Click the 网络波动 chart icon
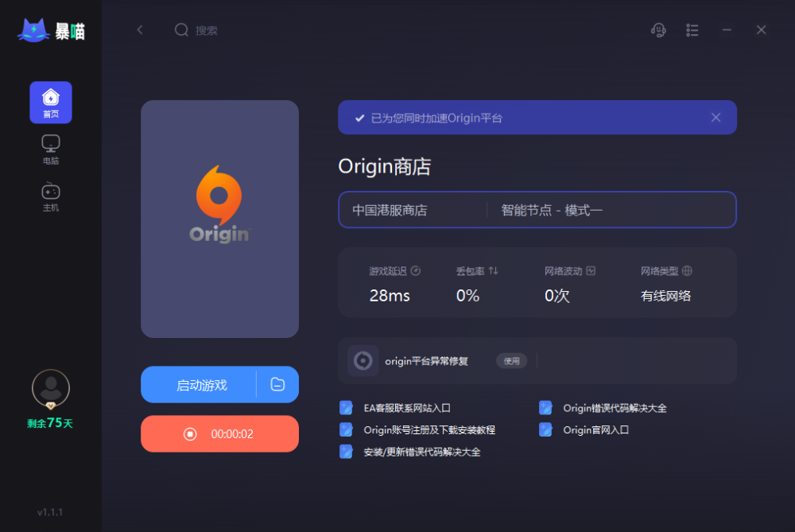Screen dimensions: 795x532 point(591,271)
